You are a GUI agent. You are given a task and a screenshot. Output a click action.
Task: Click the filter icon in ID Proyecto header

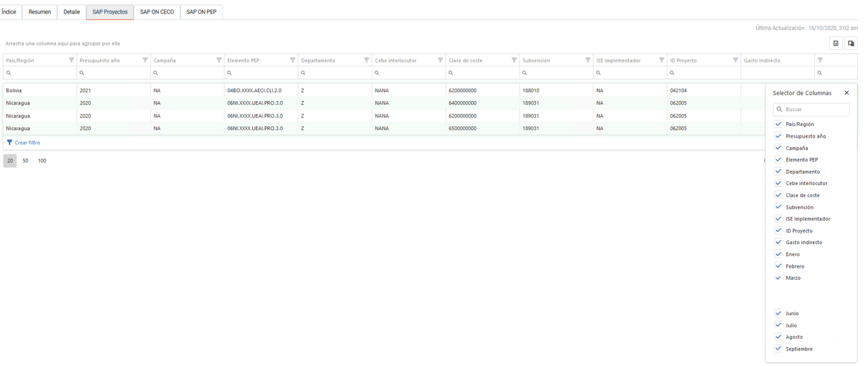click(x=736, y=60)
